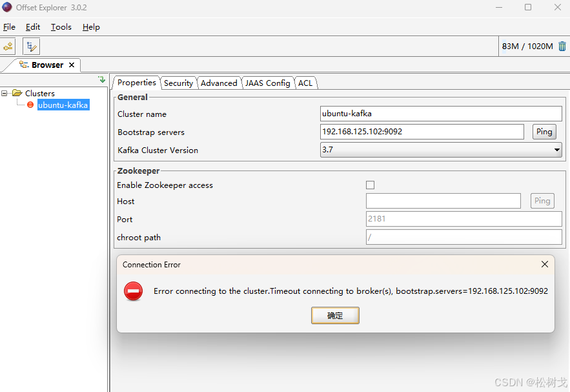The width and height of the screenshot is (570, 392).
Task: Click the red status dot beside ubuntu-kafka
Action: pos(30,105)
